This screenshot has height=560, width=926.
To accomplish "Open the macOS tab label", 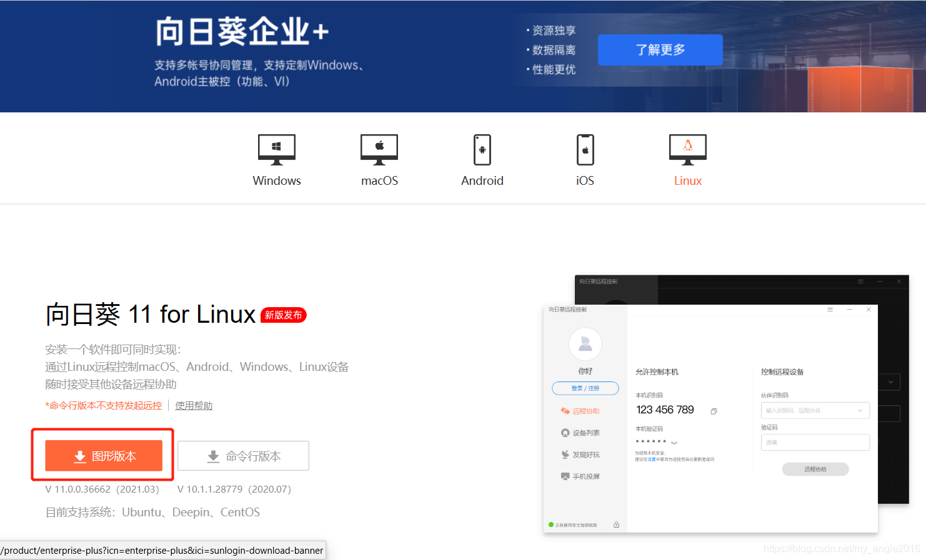I will tap(379, 180).
